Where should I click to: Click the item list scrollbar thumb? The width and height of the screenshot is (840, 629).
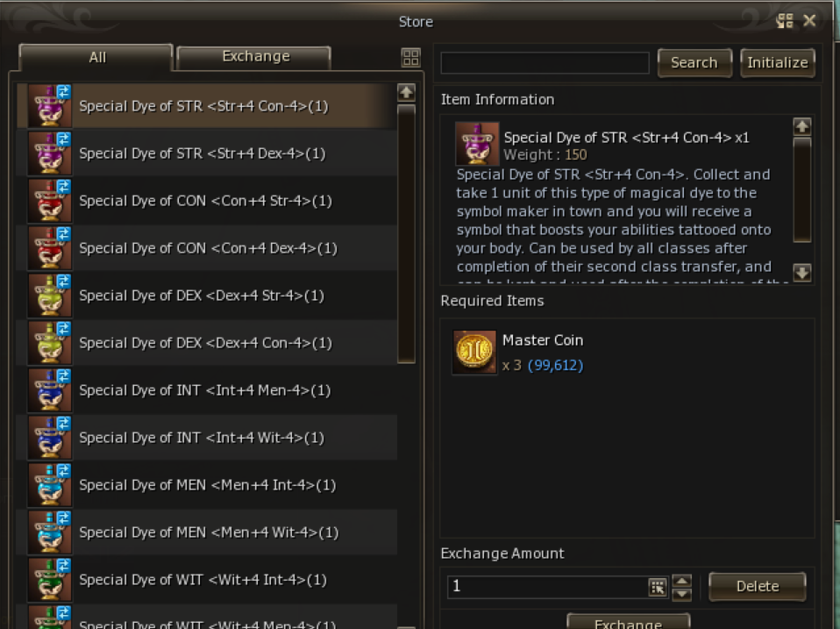coord(406,234)
